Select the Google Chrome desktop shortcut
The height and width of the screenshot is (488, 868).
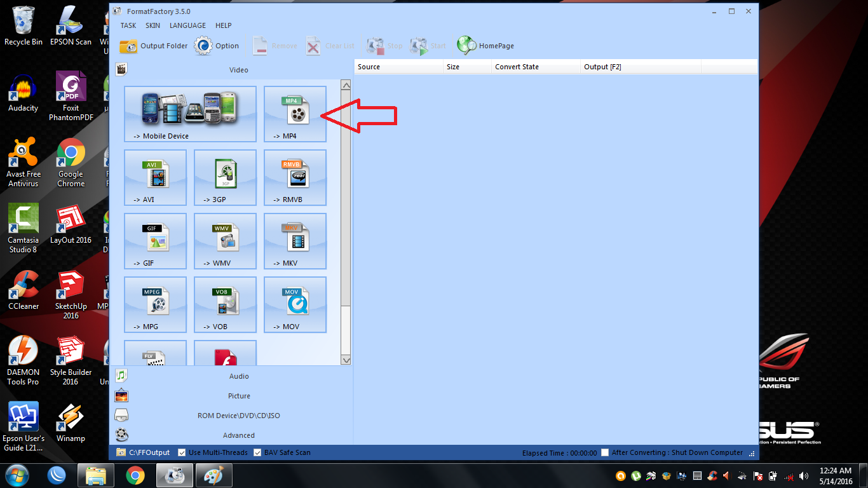click(71, 163)
